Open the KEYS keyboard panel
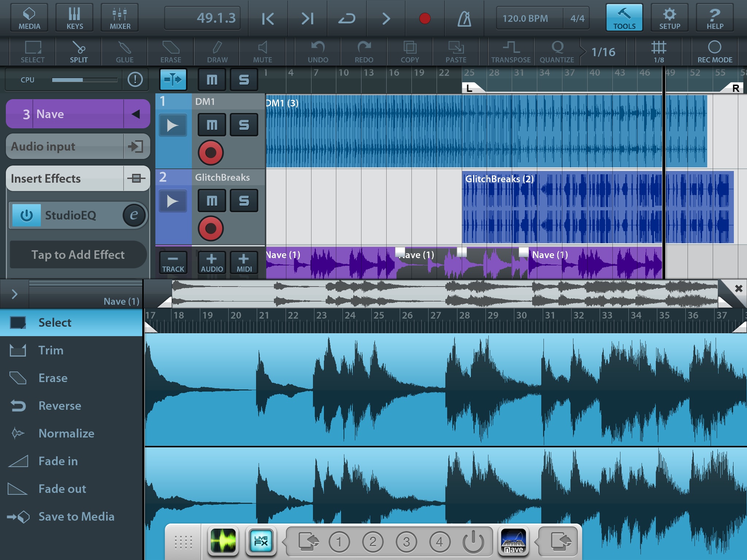Image resolution: width=747 pixels, height=560 pixels. (74, 17)
